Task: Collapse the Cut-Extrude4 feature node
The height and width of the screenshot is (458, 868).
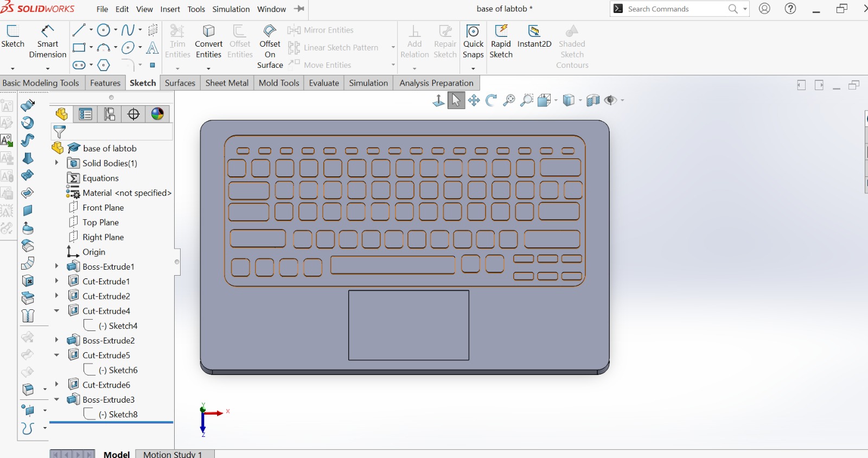Action: click(x=56, y=310)
